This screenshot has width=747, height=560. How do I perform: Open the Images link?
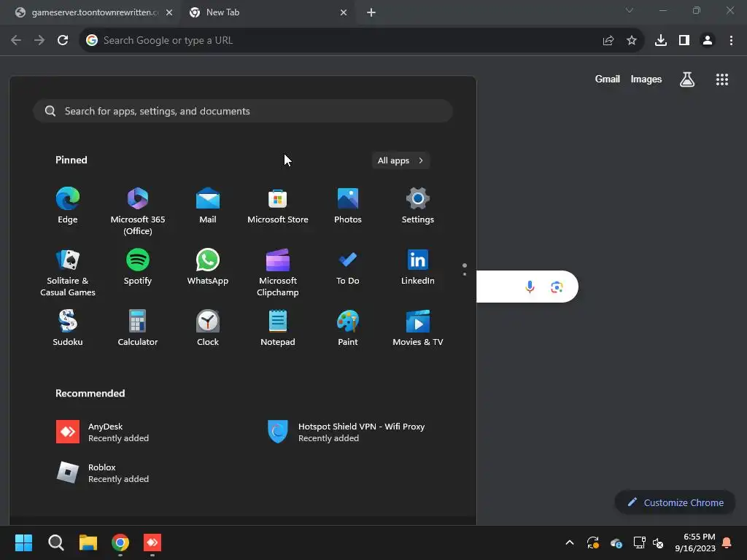646,79
